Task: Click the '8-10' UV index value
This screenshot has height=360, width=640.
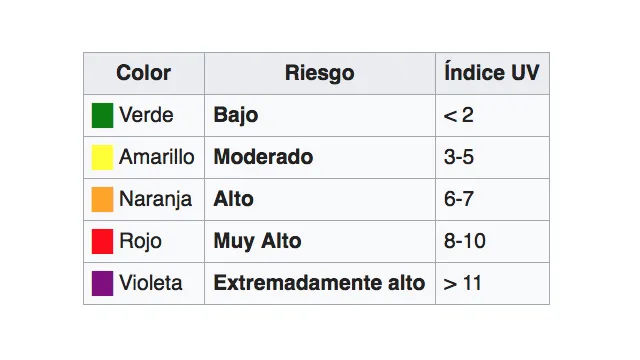Action: pyautogui.click(x=465, y=241)
